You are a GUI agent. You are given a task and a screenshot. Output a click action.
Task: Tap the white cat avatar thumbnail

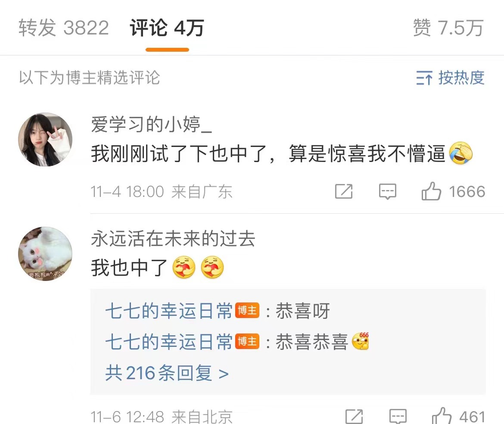pos(45,254)
